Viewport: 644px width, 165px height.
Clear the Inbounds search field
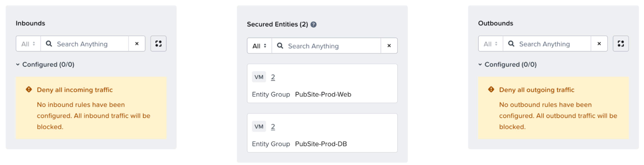coord(137,44)
